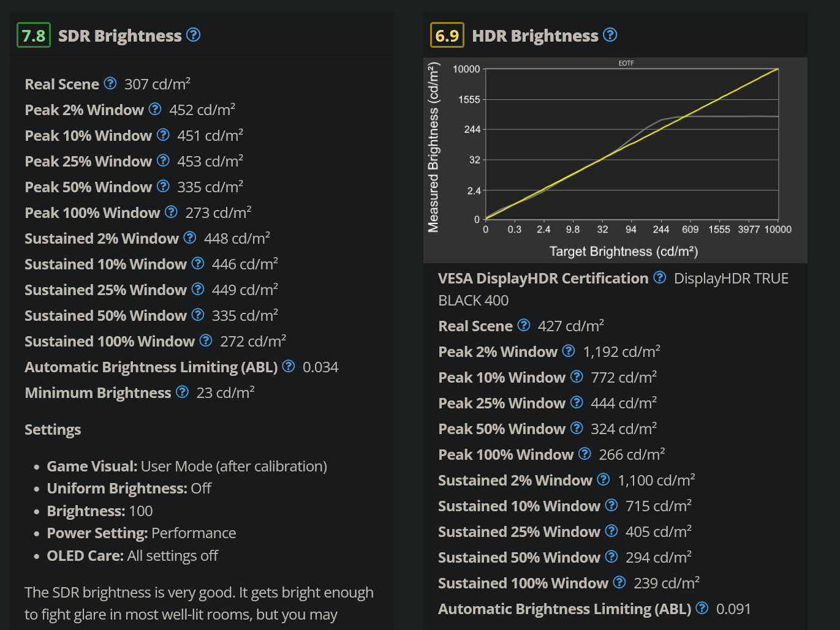Open help for Real Scene SDR measurement
This screenshot has height=630, width=840.
point(110,83)
